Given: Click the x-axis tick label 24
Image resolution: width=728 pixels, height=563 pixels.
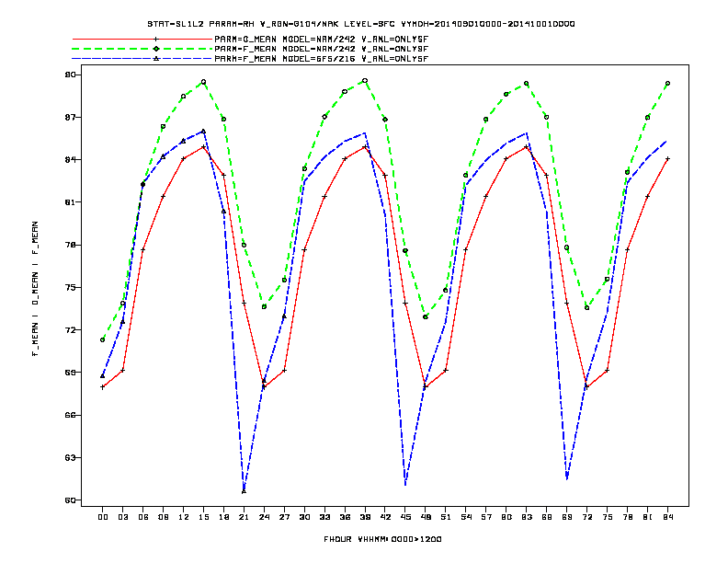Looking at the screenshot, I should [264, 517].
